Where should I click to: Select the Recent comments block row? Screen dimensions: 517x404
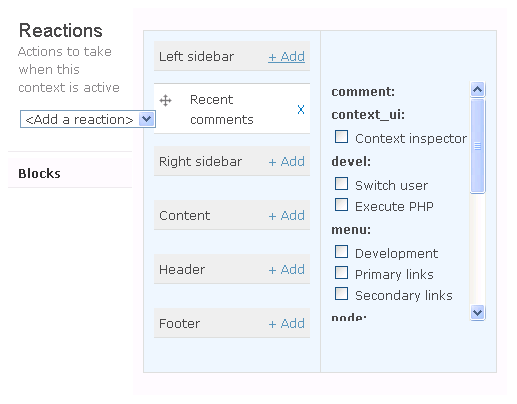232,109
